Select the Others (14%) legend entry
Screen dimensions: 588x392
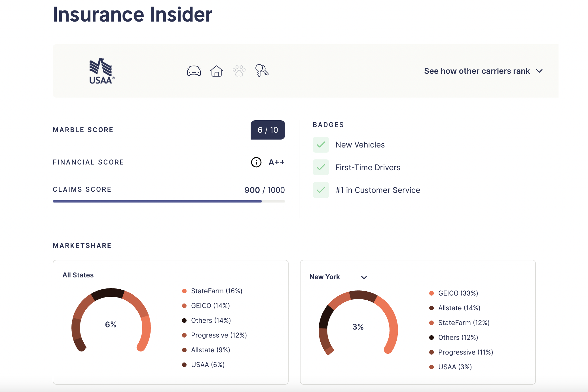click(x=206, y=321)
